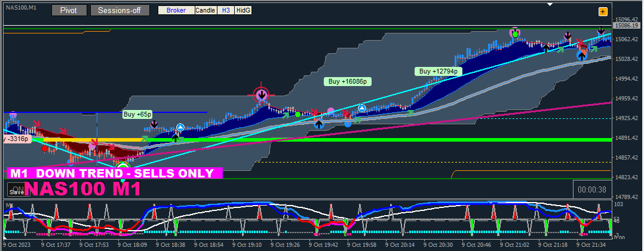
Task: Click the M1 DOWN TREND - SELLS ONLY banner
Action: pyautogui.click(x=115, y=173)
